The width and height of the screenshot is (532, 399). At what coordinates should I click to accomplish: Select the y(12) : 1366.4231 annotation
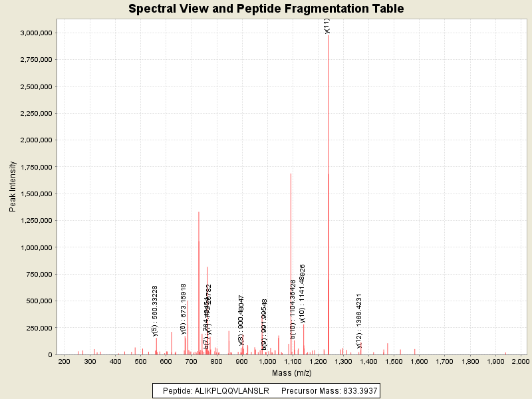[359, 321]
